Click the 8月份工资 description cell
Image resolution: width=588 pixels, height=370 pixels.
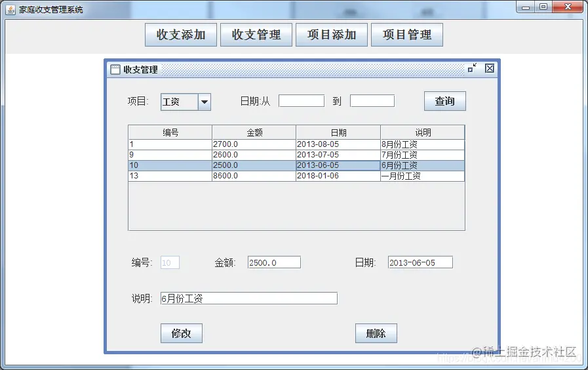[x=423, y=144]
